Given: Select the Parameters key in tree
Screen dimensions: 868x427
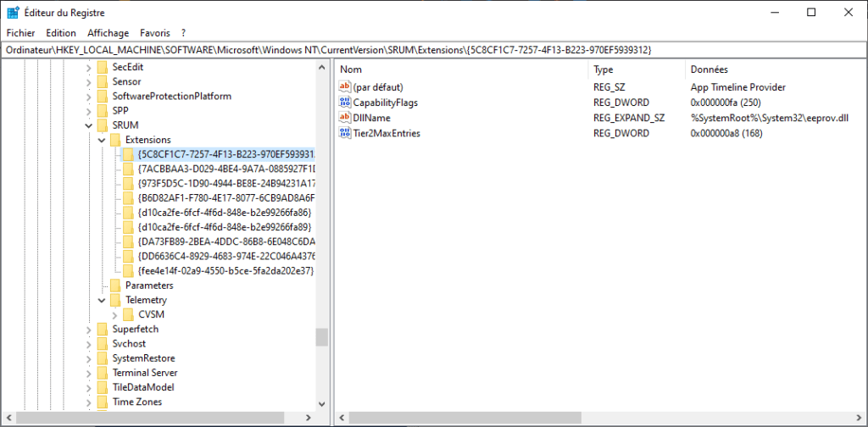Looking at the screenshot, I should tap(148, 286).
